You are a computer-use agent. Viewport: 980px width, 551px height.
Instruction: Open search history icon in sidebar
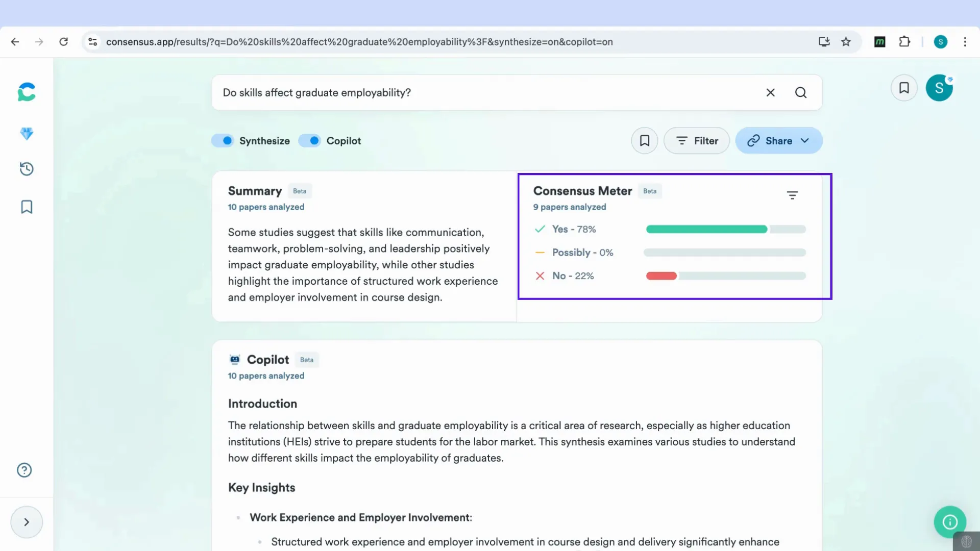point(27,169)
